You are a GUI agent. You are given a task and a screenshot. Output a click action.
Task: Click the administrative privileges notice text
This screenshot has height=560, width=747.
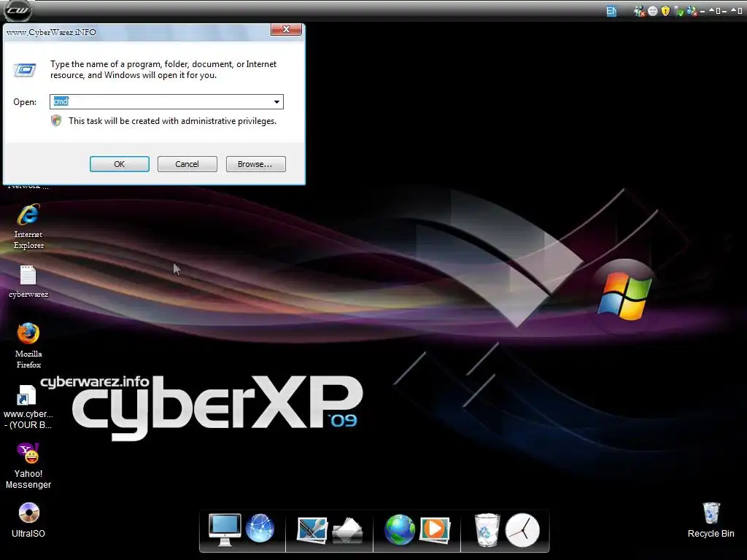pos(172,121)
